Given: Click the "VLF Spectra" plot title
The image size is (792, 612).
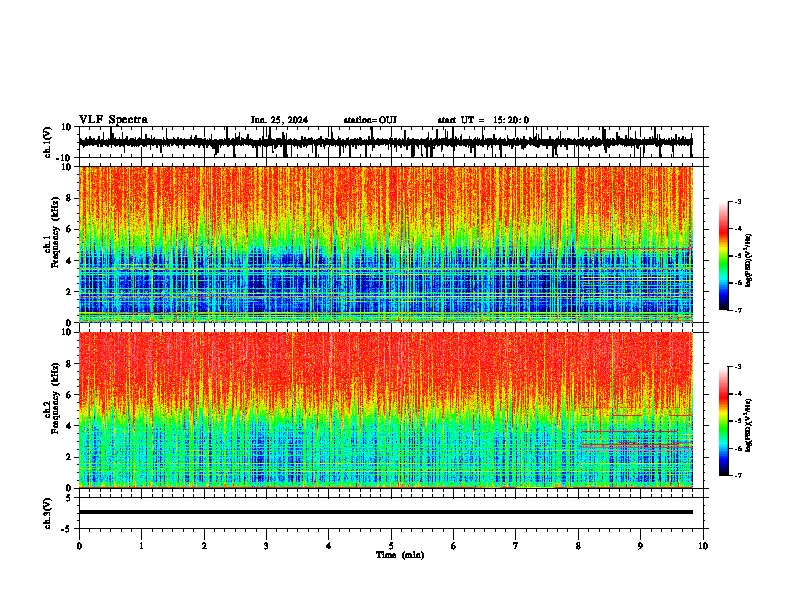Looking at the screenshot, I should pyautogui.click(x=113, y=120).
